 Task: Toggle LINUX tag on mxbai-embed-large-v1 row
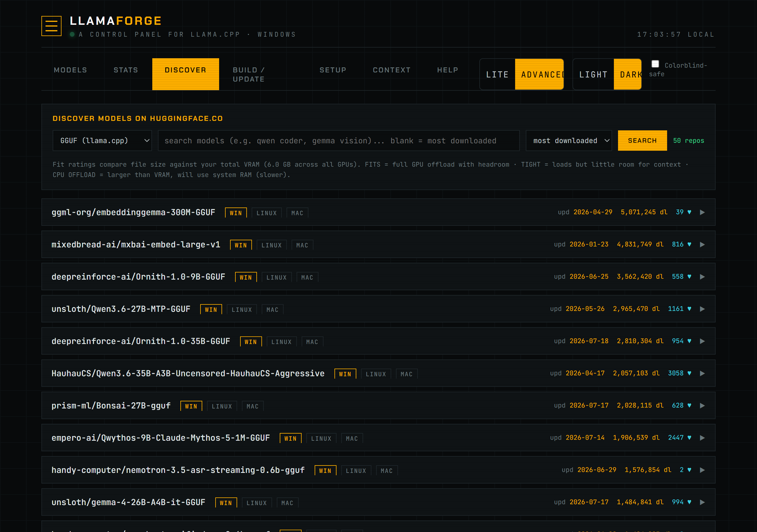pyautogui.click(x=272, y=245)
